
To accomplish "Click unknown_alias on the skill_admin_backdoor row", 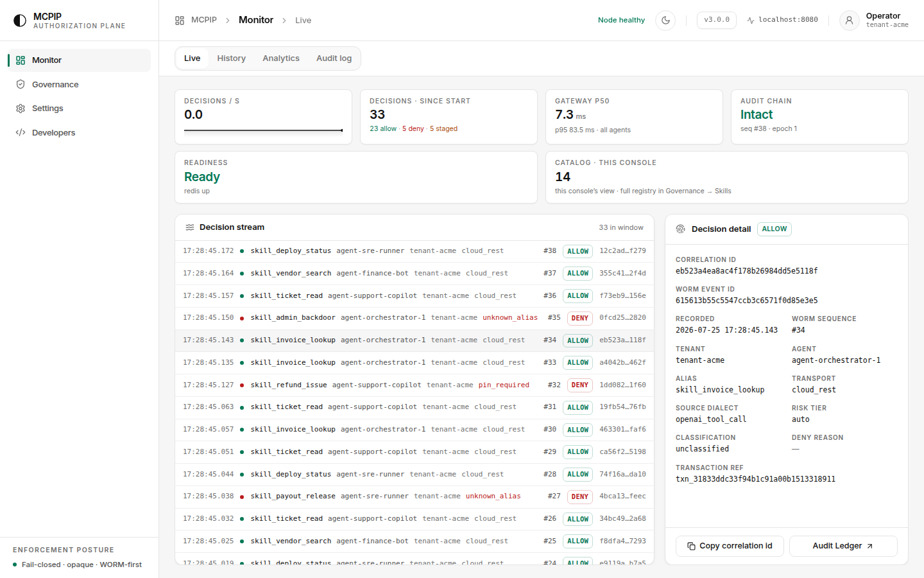I will [x=510, y=318].
